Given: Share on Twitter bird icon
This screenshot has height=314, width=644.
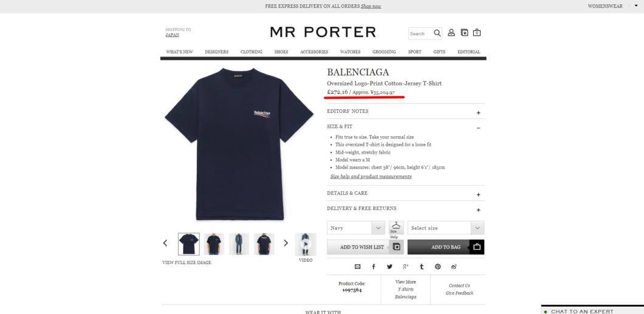Looking at the screenshot, I should [389, 267].
